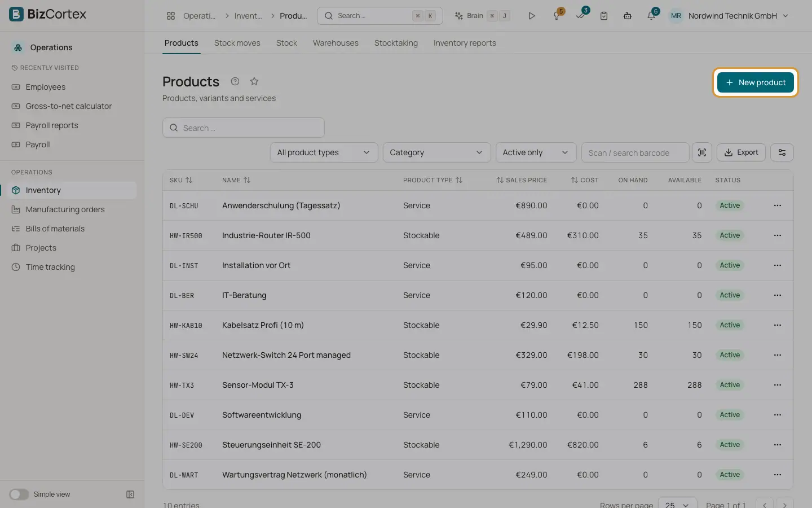Screen dimensions: 812x508
Task: Open the notifications bell
Action: [651, 16]
